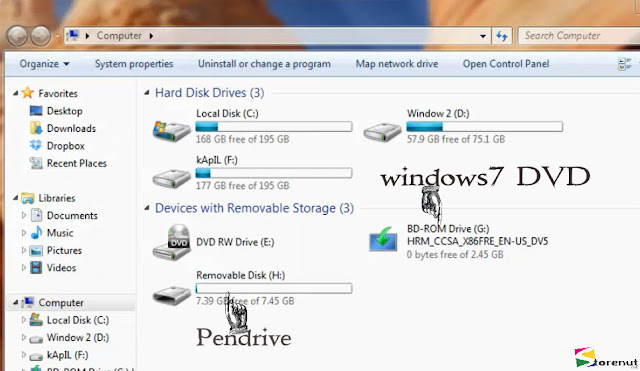Click the kApIL (F:) capacity bar

273,173
